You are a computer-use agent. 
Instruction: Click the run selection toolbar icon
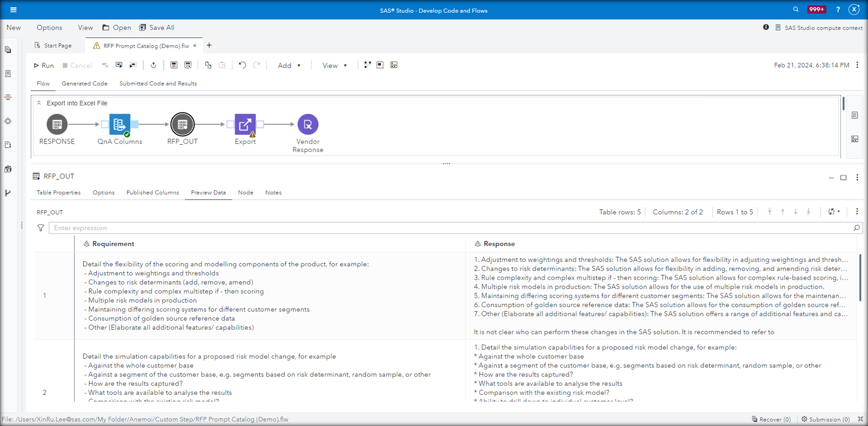click(x=133, y=65)
